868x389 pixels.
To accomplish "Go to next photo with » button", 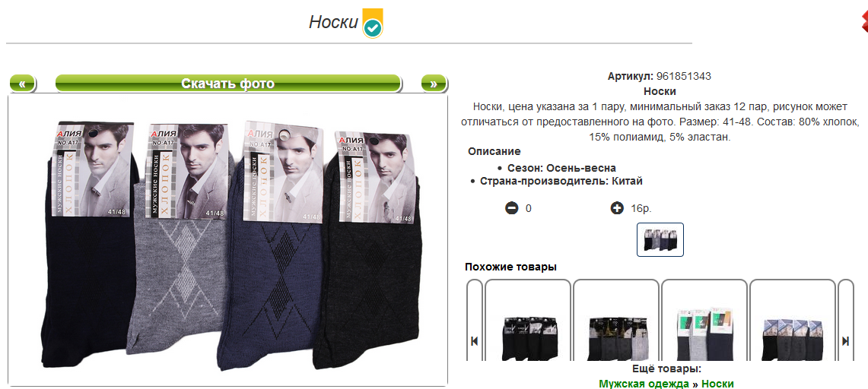I will pyautogui.click(x=434, y=84).
